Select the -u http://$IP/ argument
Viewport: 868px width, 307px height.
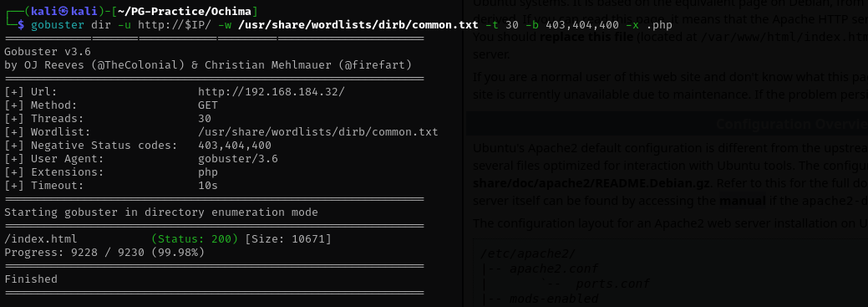point(165,25)
